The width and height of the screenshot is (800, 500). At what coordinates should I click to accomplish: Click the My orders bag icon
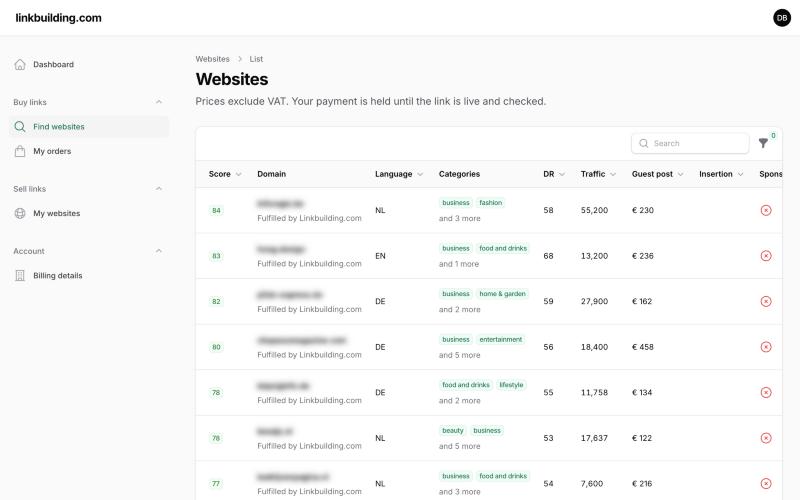(20, 151)
